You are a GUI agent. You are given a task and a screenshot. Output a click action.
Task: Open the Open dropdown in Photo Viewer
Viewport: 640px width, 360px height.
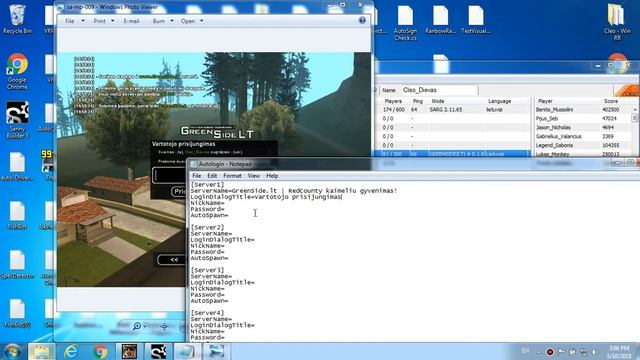coord(192,21)
